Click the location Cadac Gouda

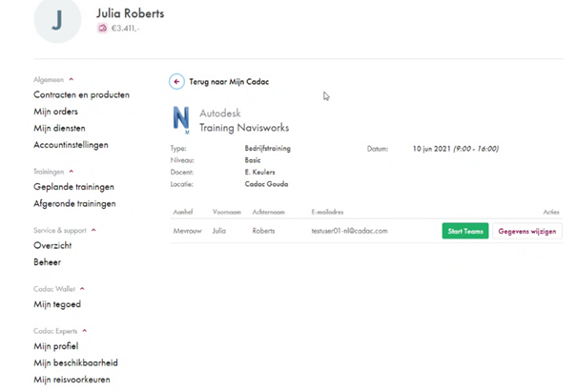(266, 184)
